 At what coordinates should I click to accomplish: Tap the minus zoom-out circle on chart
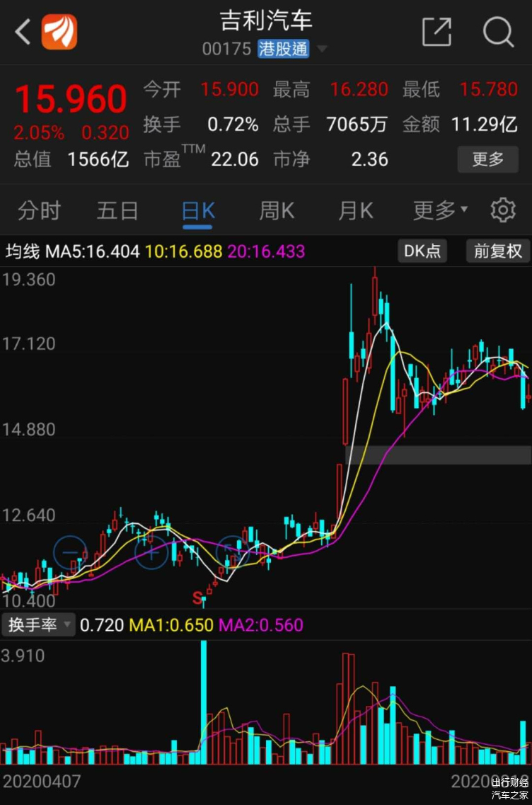pyautogui.click(x=70, y=552)
